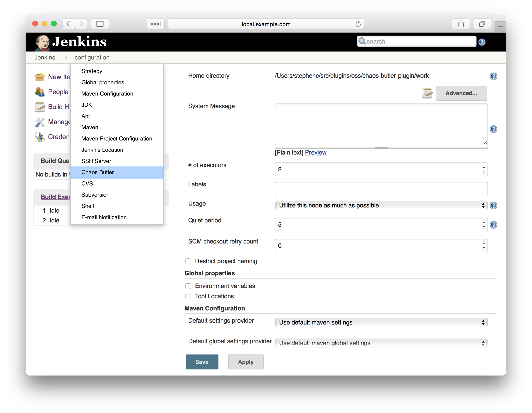
Task: Click the Home directory help icon
Action: point(493,76)
